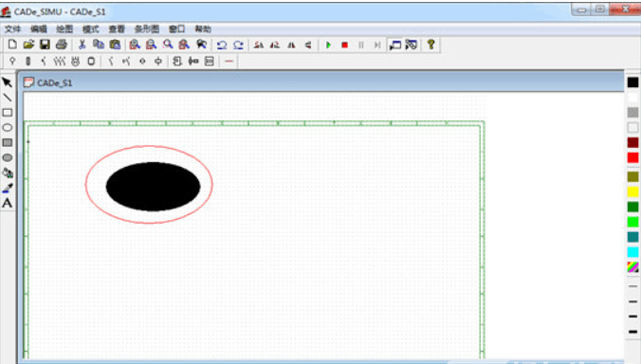641x364 pixels.
Task: Start simulation with green play button
Action: tap(328, 45)
